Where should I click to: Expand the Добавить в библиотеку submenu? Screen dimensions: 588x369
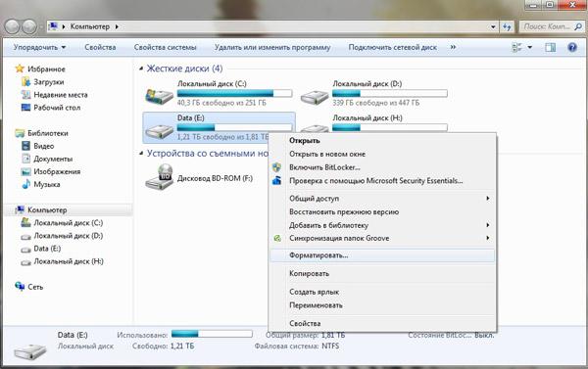tap(487, 225)
